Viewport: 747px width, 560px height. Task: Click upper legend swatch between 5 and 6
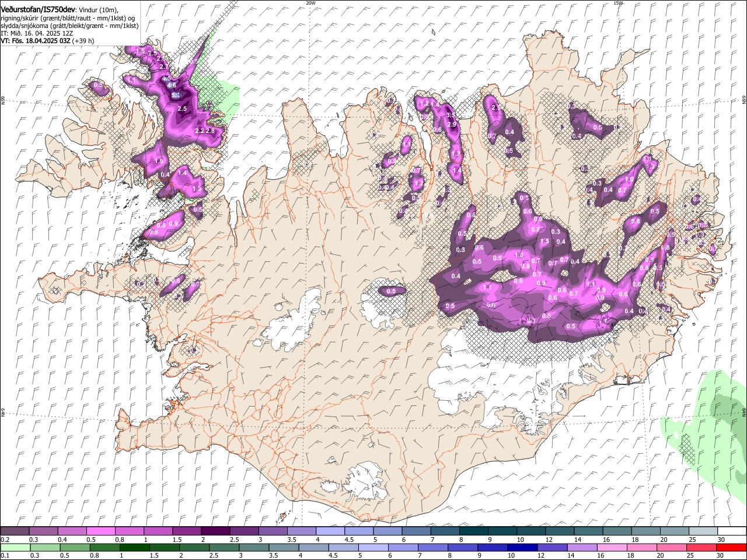point(388,531)
